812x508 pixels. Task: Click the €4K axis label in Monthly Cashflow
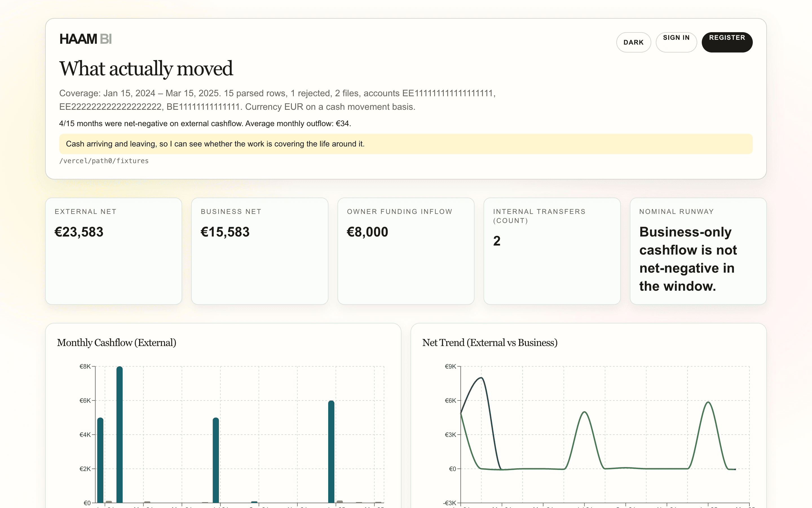click(x=85, y=435)
